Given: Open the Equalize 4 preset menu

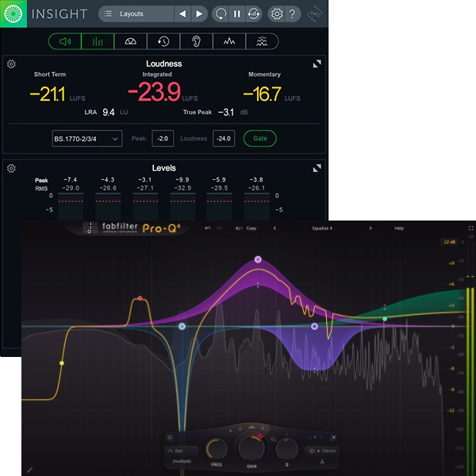Looking at the screenshot, I should [x=322, y=228].
